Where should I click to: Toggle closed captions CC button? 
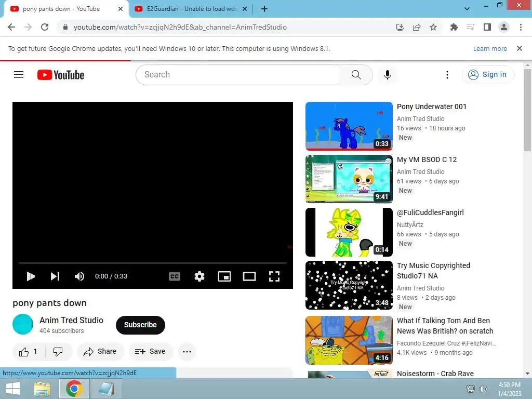tap(175, 276)
